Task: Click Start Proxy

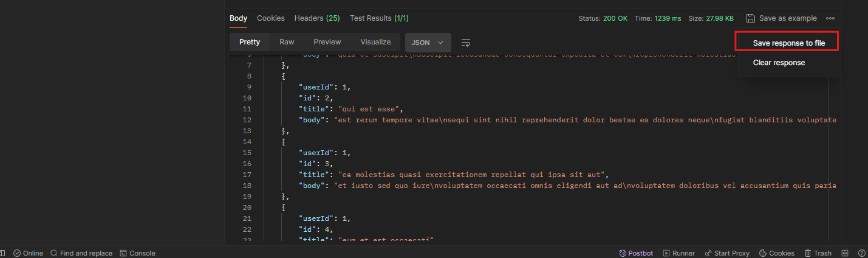Action: pyautogui.click(x=727, y=253)
